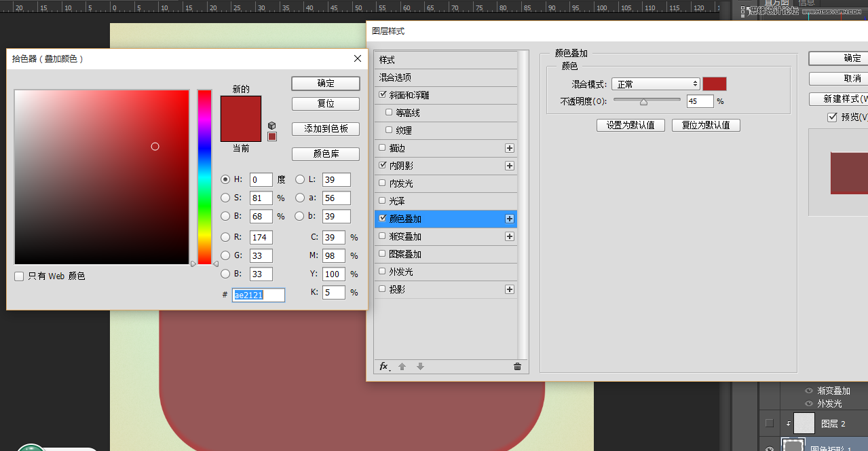This screenshot has height=451, width=868.
Task: Check the 描边 style checkbox
Action: point(383,148)
